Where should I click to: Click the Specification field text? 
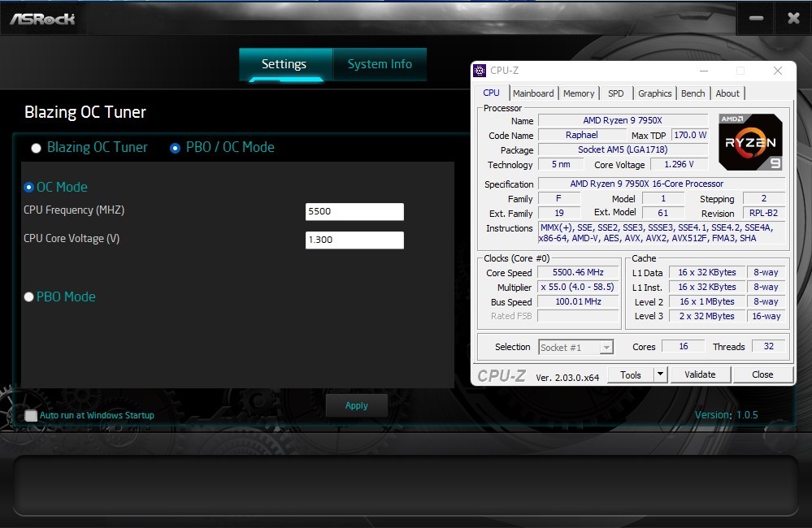(x=662, y=184)
